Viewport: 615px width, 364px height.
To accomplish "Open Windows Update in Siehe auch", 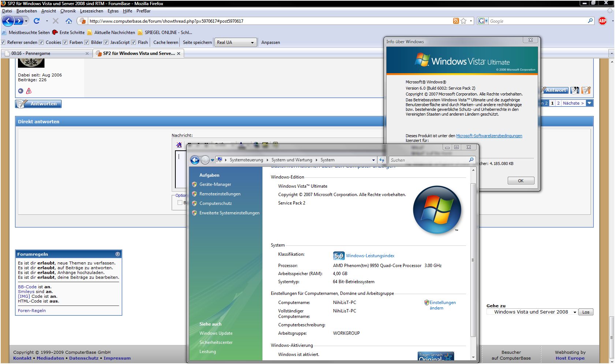I will point(216,333).
